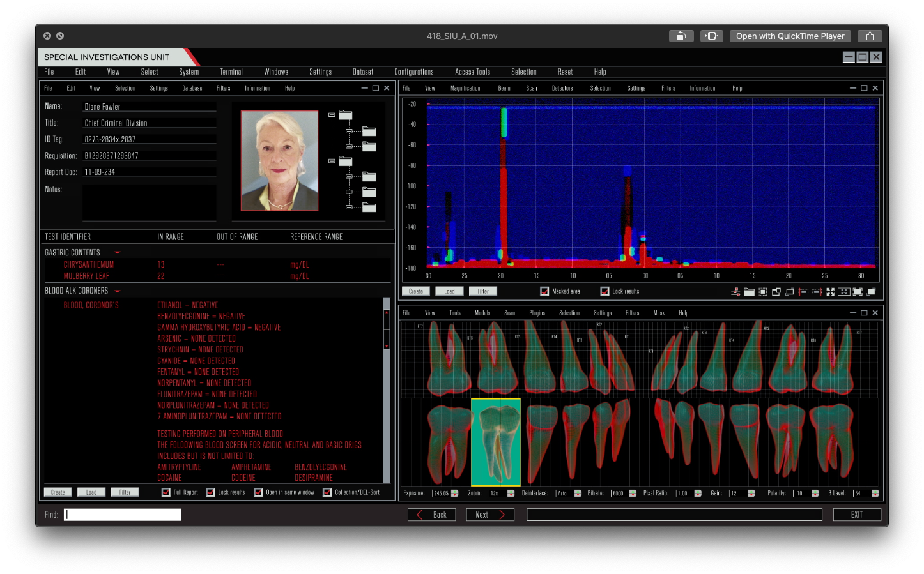Click Filter button in the report panel
Image resolution: width=924 pixels, height=574 pixels.
[125, 492]
